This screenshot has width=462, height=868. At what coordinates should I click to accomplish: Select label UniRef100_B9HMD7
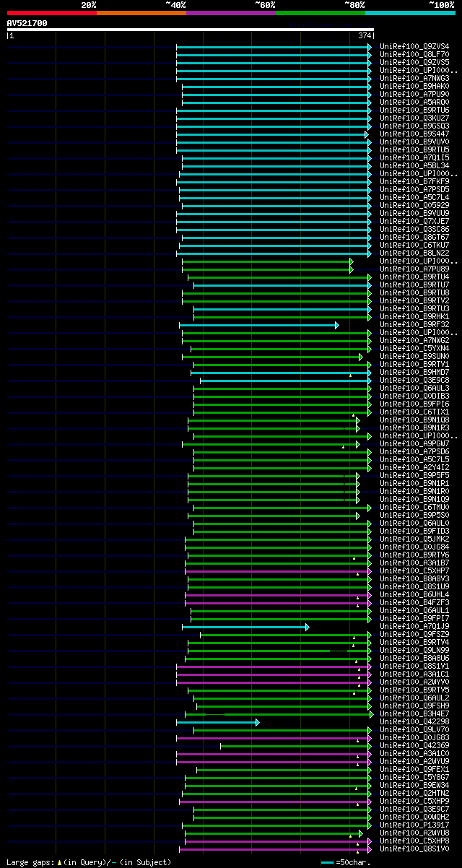pyautogui.click(x=414, y=372)
